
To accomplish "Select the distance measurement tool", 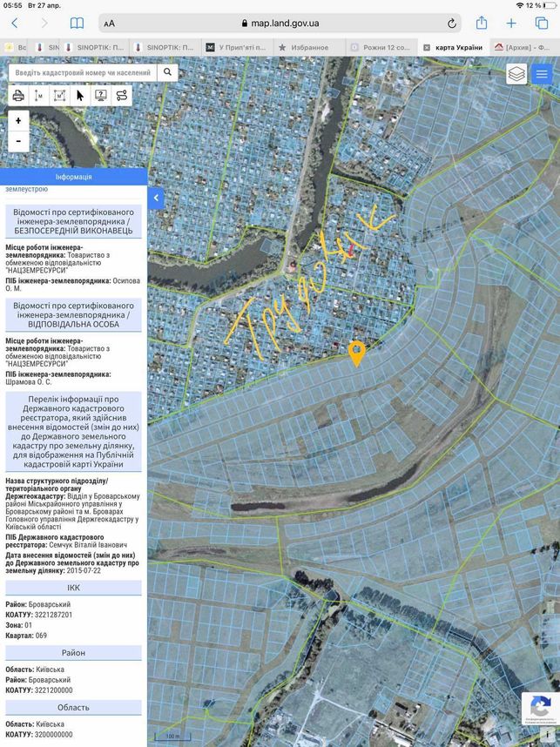I will (x=38, y=95).
